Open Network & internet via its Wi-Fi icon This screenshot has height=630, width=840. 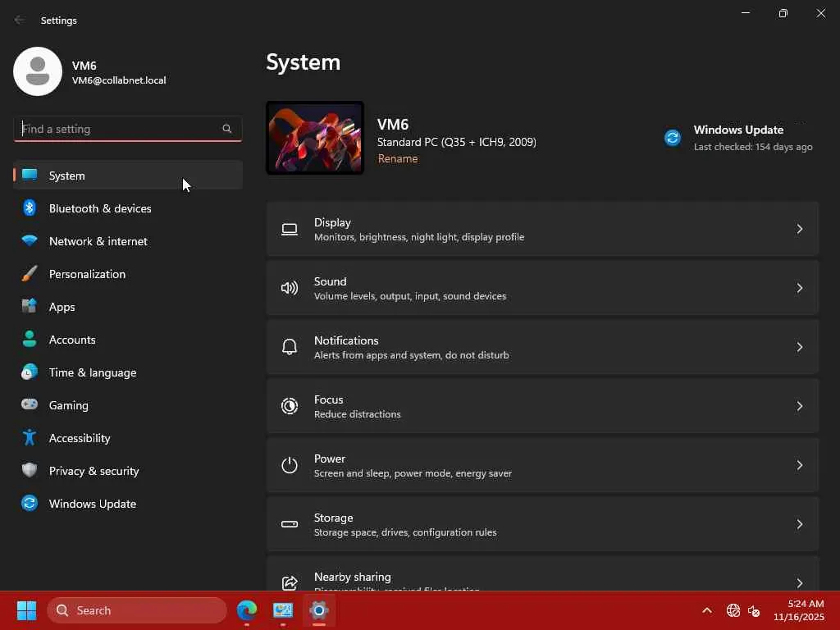point(30,241)
